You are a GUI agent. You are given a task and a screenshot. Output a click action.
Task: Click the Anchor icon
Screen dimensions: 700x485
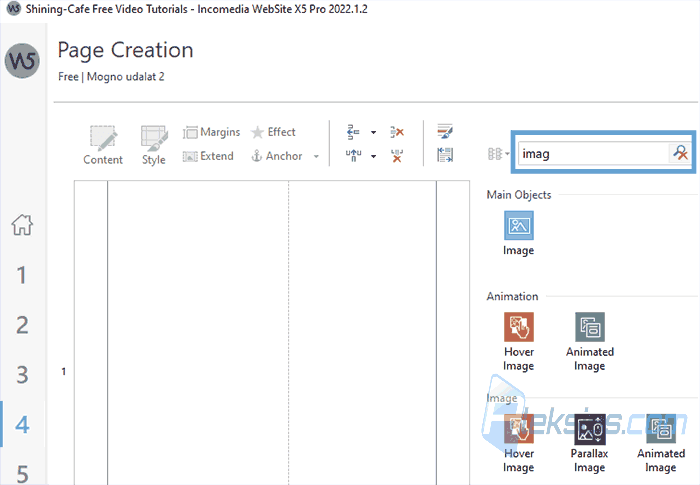pyautogui.click(x=256, y=156)
